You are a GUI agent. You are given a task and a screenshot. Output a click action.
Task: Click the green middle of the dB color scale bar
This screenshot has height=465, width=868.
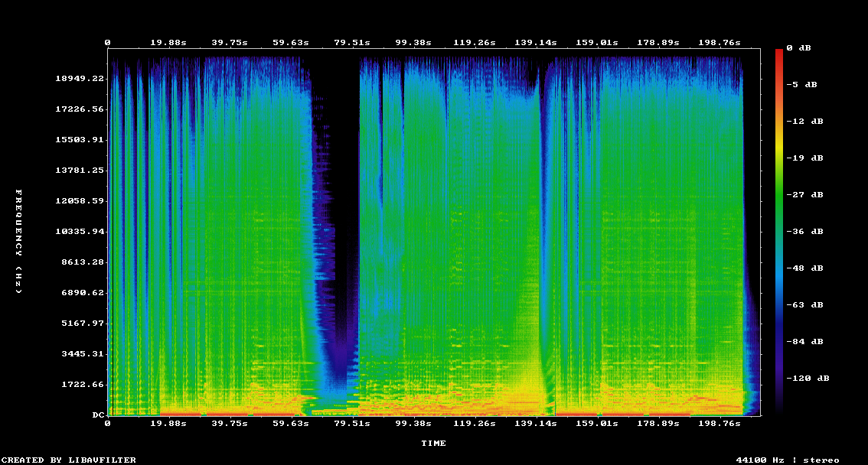779,199
